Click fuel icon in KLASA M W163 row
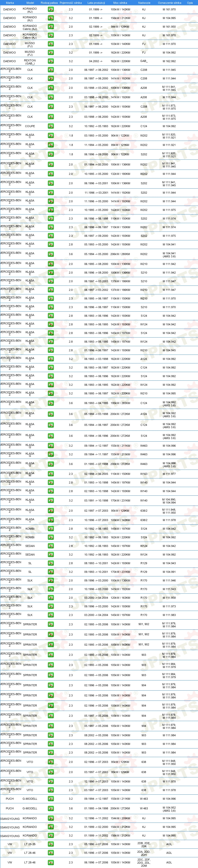Screen dimensions: 198x868 (51, 474)
